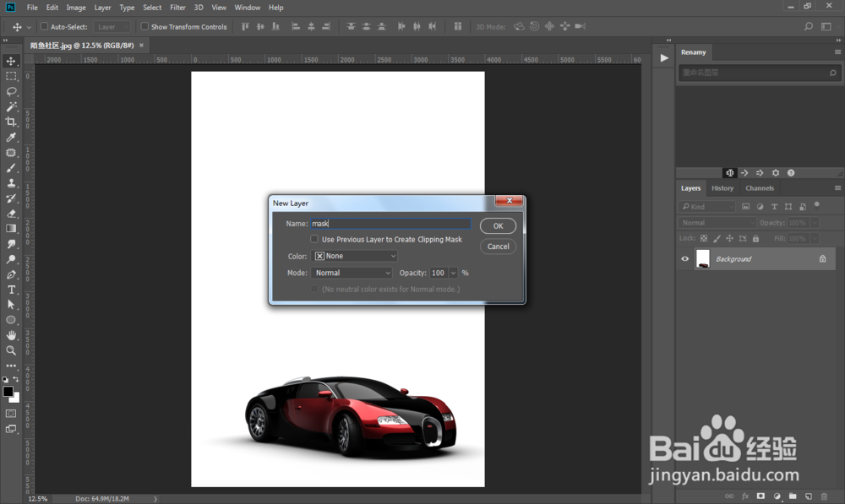Select the Eyedropper tool
845x504 pixels.
coord(12,137)
